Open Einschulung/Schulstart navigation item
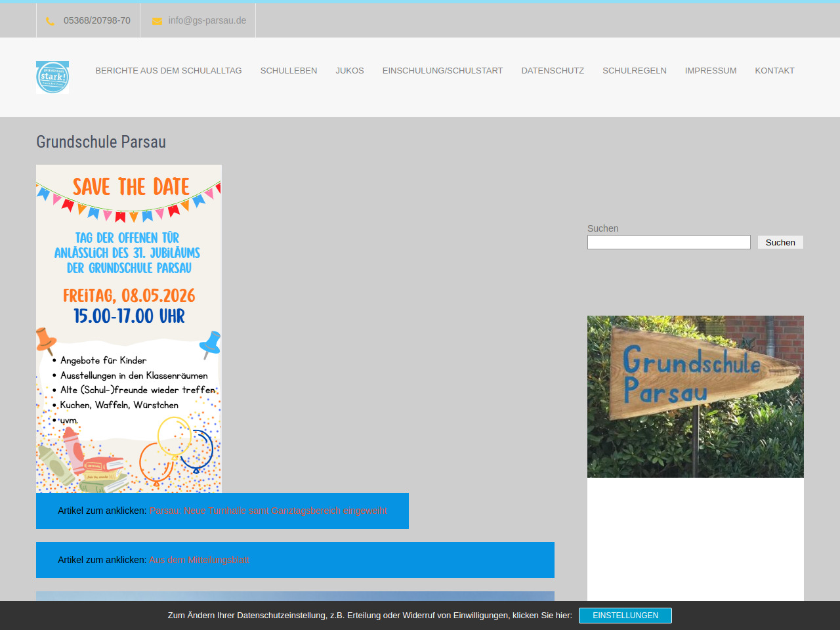The height and width of the screenshot is (630, 840). coord(442,71)
